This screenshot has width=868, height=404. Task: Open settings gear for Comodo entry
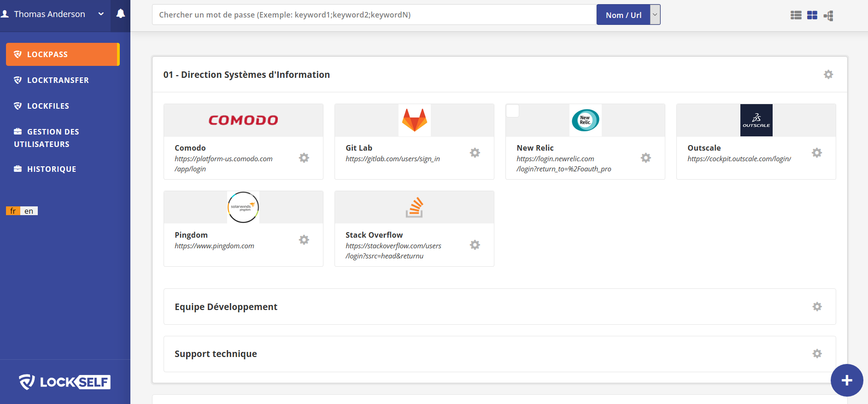(304, 158)
